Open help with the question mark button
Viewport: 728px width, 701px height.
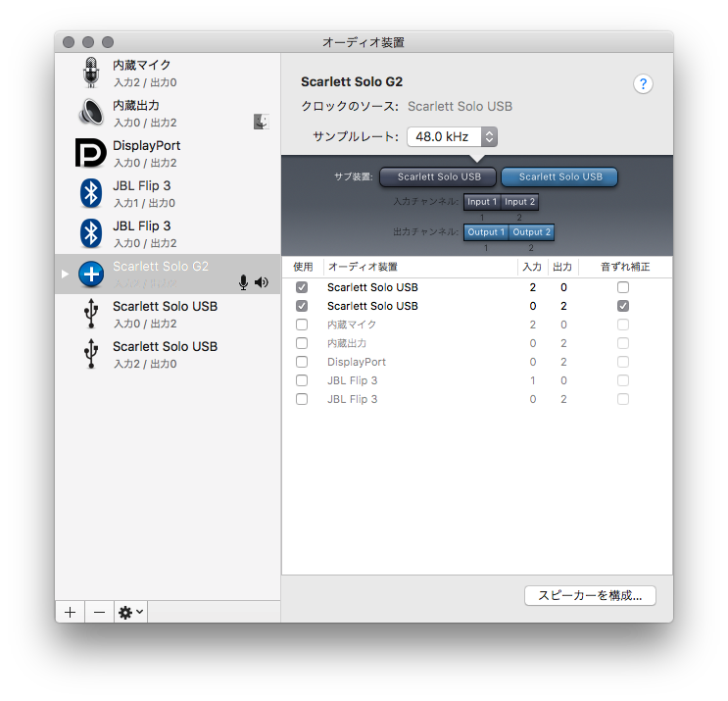point(643,84)
